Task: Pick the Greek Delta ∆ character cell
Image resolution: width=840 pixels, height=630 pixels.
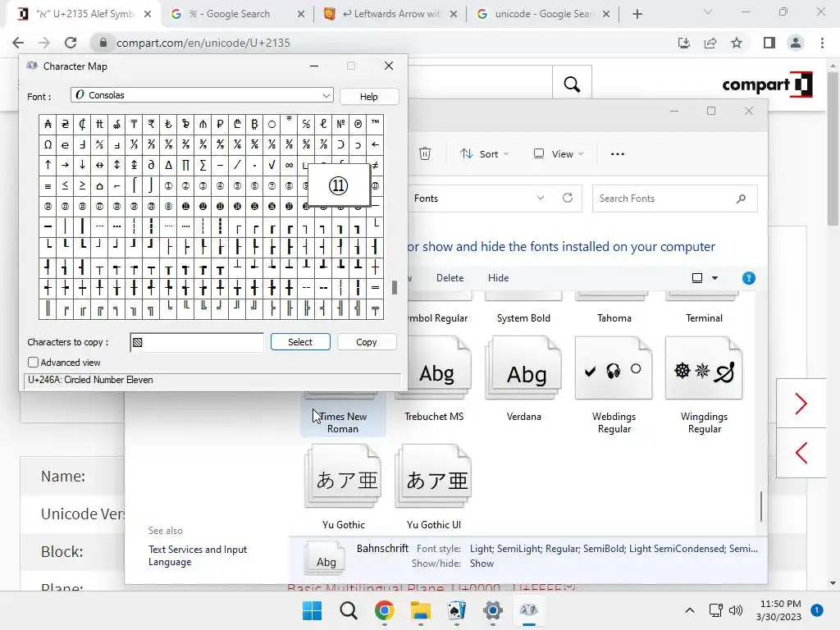Action: coord(168,165)
